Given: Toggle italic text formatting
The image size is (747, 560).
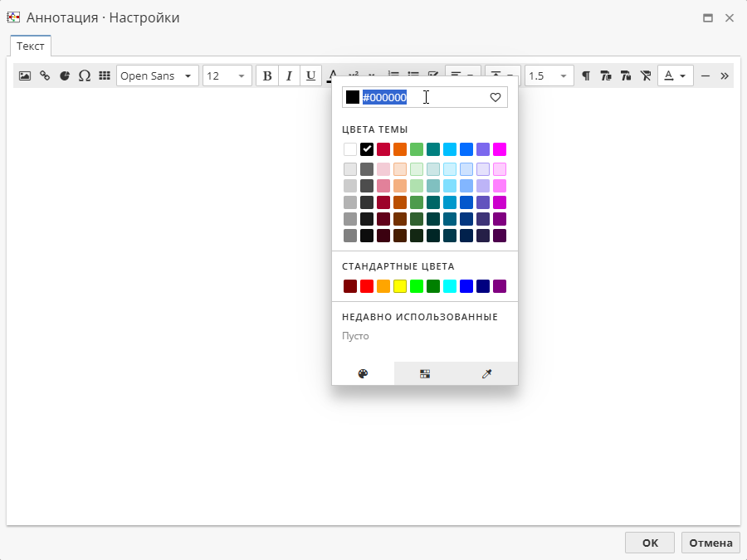Looking at the screenshot, I should tap(288, 75).
